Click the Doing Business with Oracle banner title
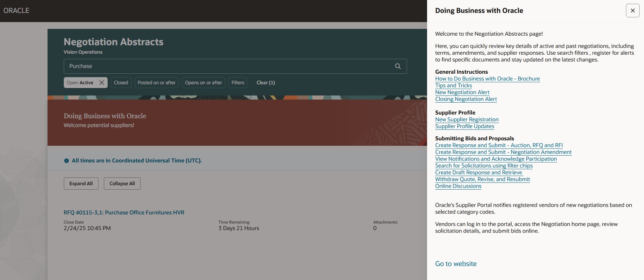 pyautogui.click(x=105, y=116)
